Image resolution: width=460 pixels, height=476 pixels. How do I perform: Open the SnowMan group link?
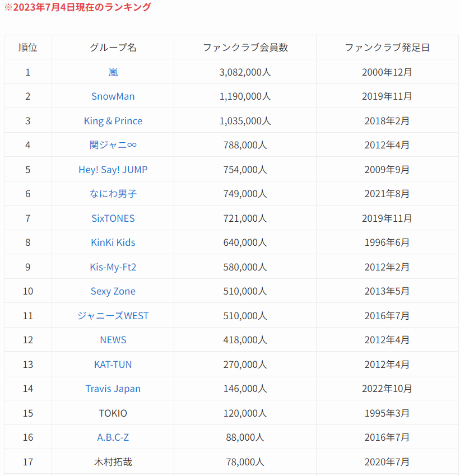point(113,96)
